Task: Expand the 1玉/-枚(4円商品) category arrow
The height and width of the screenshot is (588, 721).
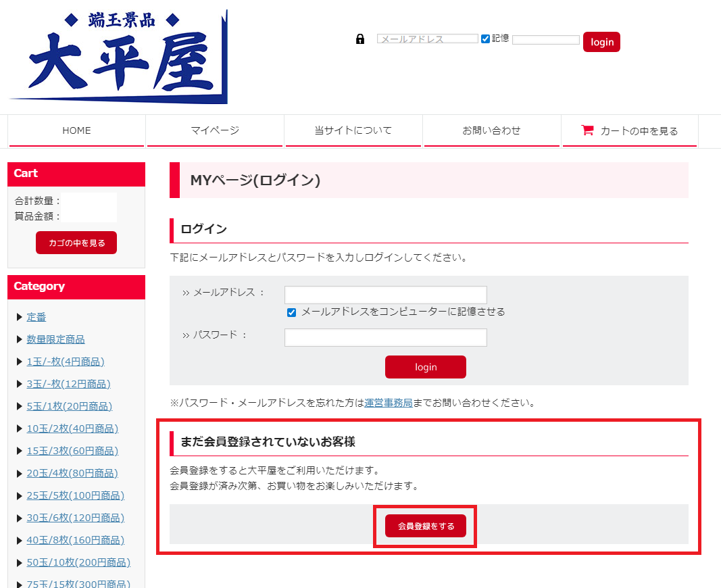Action: [x=20, y=361]
